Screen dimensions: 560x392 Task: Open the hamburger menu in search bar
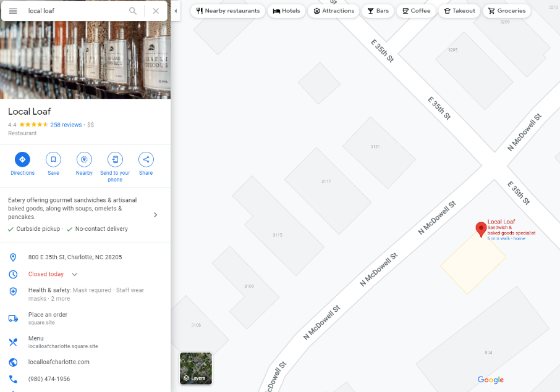point(13,10)
